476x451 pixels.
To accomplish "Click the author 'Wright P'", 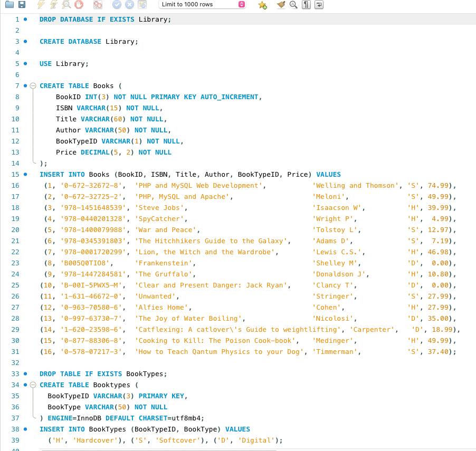I will click(332, 219).
